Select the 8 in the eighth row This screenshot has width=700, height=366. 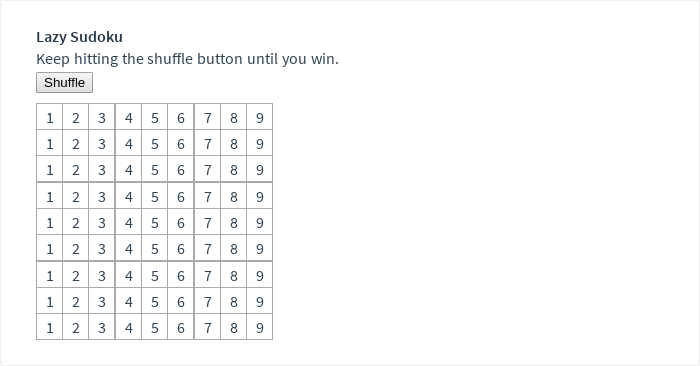coord(233,301)
